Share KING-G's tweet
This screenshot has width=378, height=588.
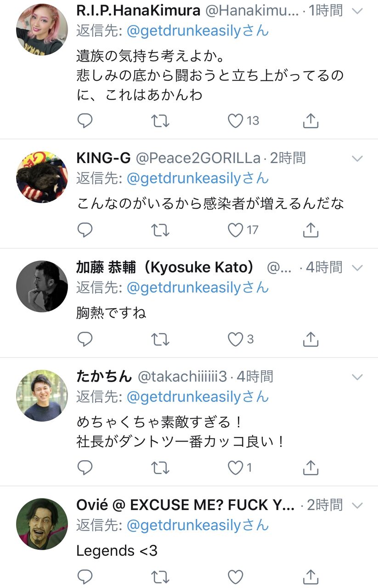[311, 230]
